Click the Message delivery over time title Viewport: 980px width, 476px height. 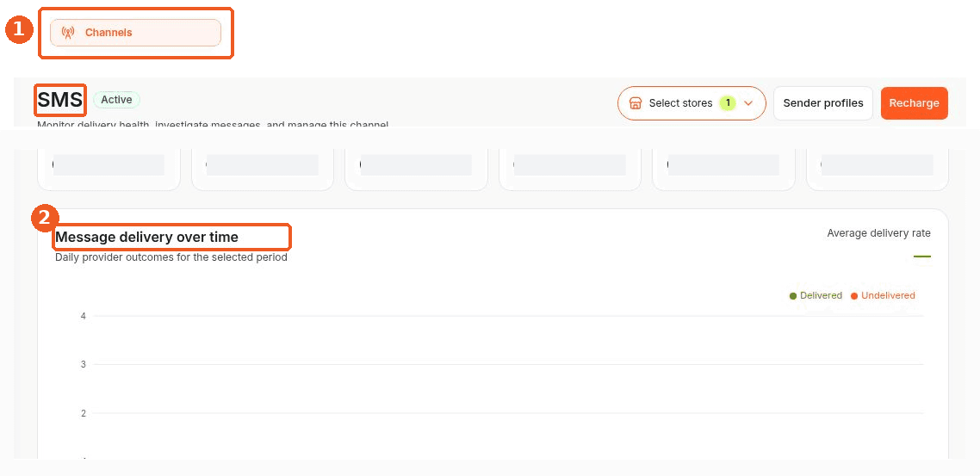pyautogui.click(x=147, y=238)
